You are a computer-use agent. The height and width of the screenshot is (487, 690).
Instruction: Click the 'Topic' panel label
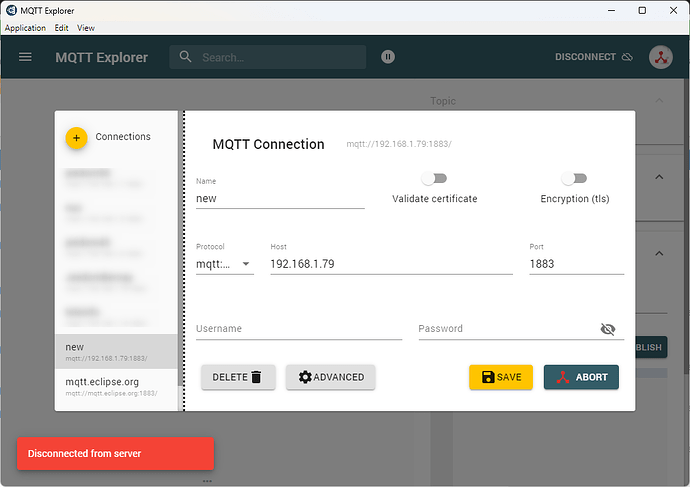443,101
